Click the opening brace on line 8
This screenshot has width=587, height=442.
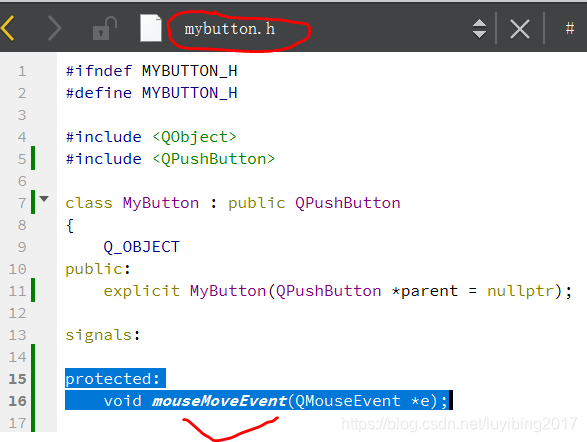pos(70,226)
